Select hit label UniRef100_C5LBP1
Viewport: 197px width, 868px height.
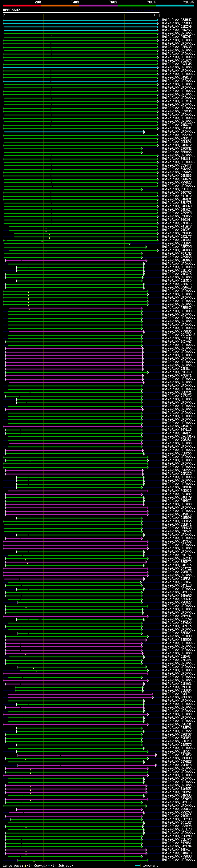coord(177,142)
